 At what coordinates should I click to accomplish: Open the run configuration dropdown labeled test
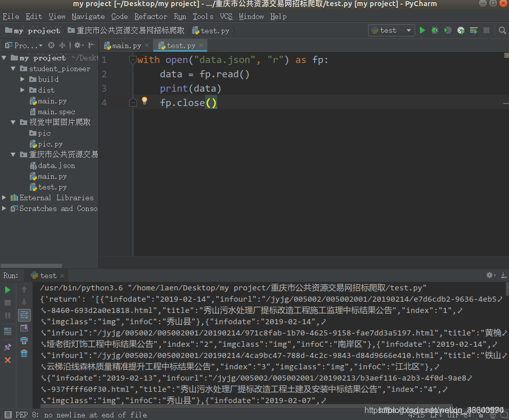[x=392, y=31]
